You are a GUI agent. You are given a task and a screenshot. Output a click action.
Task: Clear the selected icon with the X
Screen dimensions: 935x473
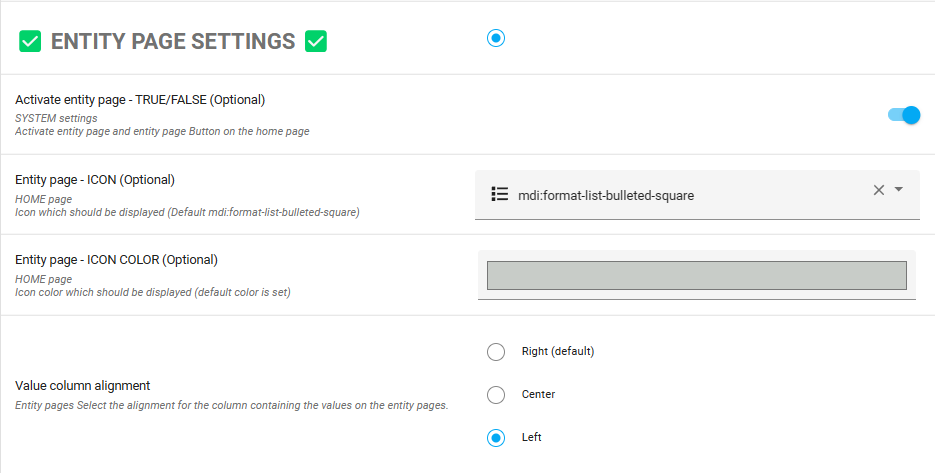point(879,190)
